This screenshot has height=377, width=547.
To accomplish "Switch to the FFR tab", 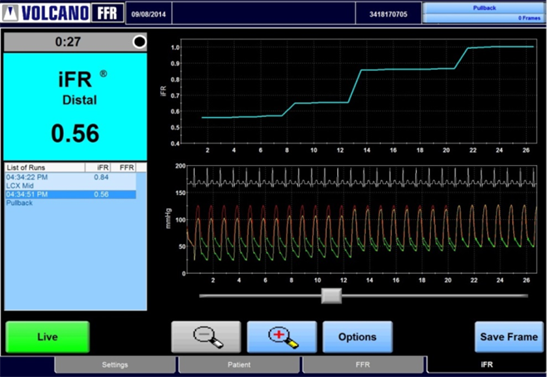I will [362, 365].
